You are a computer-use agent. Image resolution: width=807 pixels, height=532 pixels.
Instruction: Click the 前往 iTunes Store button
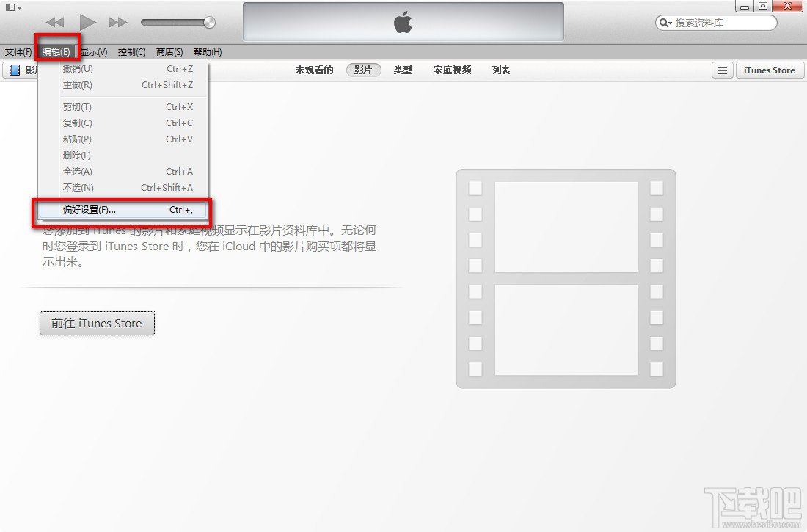tap(96, 323)
